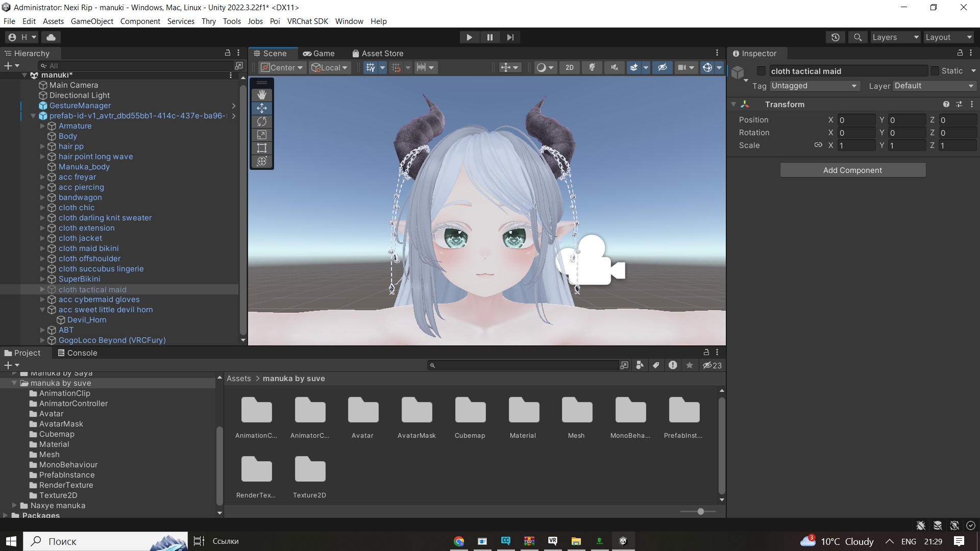Toggle grid visibility in scene toolbar
The image size is (980, 551).
(371, 67)
